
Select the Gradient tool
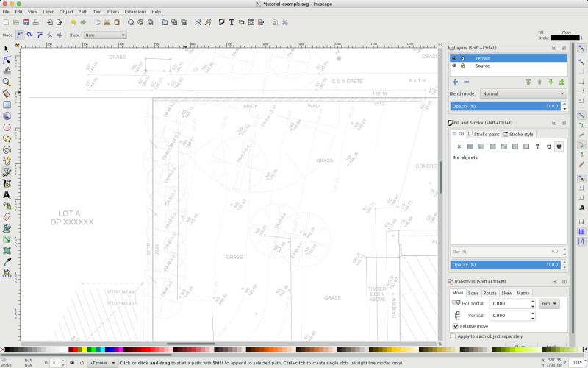click(x=7, y=239)
